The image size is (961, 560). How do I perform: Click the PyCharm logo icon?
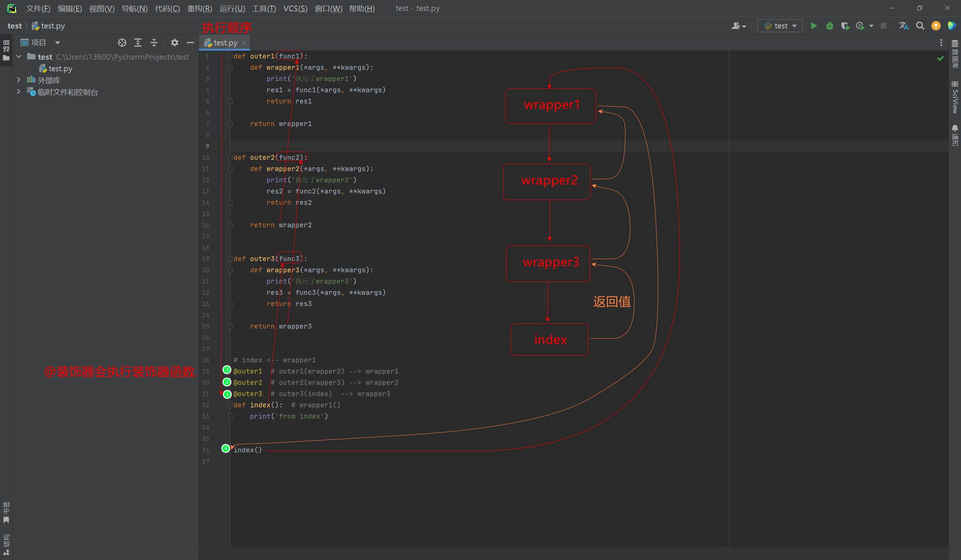[12, 8]
